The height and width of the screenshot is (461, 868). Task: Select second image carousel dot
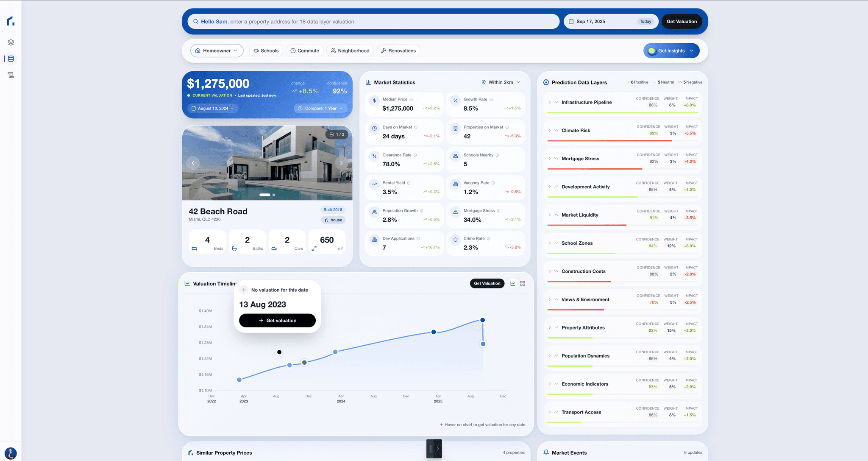point(274,195)
